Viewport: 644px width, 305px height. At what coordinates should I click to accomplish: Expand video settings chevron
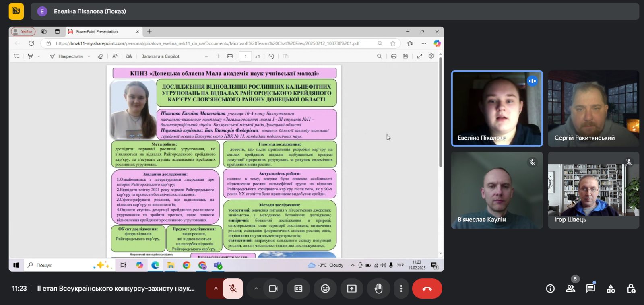[x=256, y=289]
